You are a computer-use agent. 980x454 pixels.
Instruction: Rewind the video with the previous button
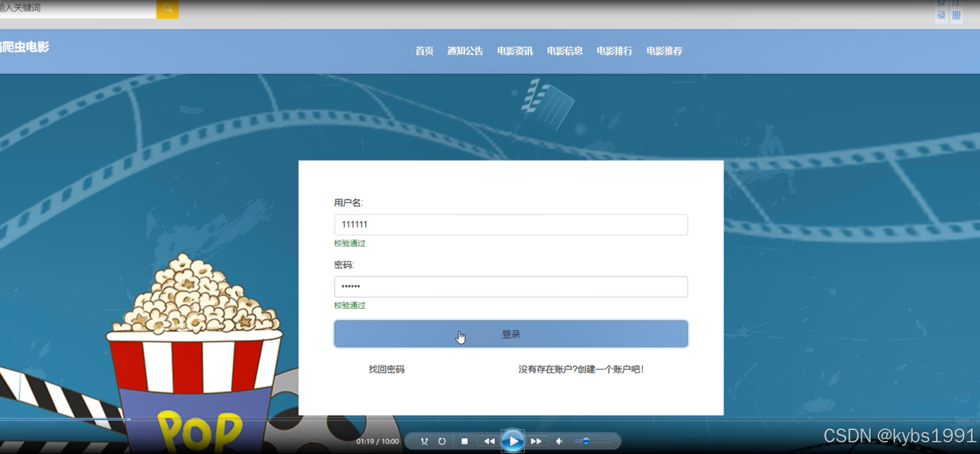[x=488, y=441]
